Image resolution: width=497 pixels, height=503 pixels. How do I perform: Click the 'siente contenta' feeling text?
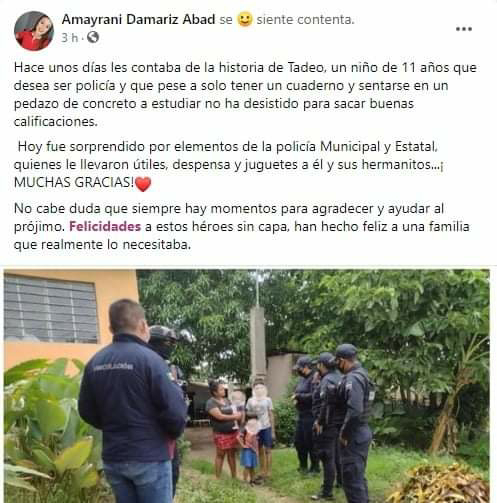click(x=305, y=20)
